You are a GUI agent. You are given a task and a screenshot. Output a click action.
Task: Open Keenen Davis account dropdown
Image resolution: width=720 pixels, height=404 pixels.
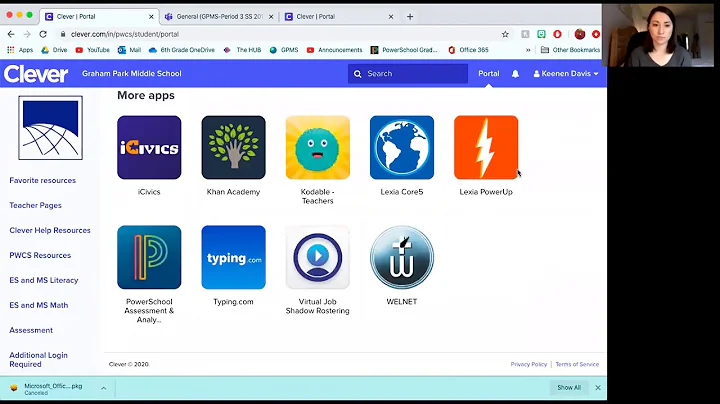[566, 73]
